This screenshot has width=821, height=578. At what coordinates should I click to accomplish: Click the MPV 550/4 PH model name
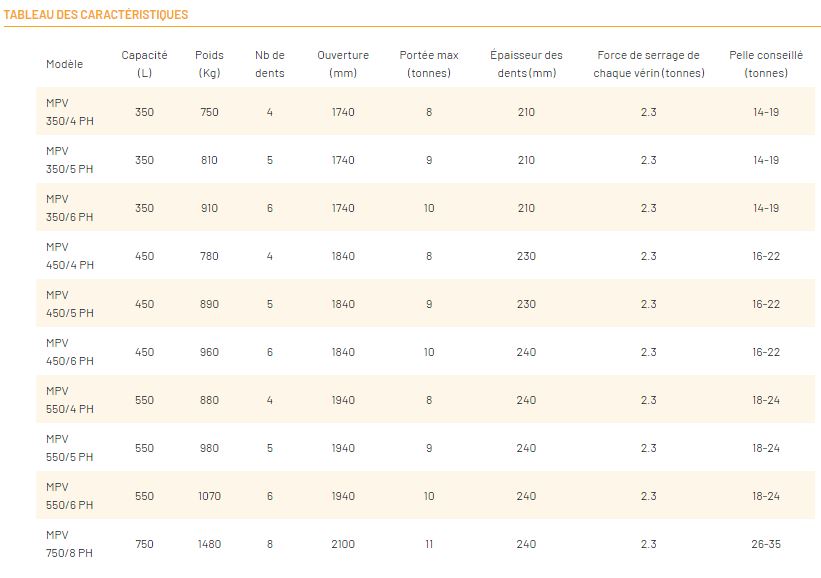(x=70, y=400)
